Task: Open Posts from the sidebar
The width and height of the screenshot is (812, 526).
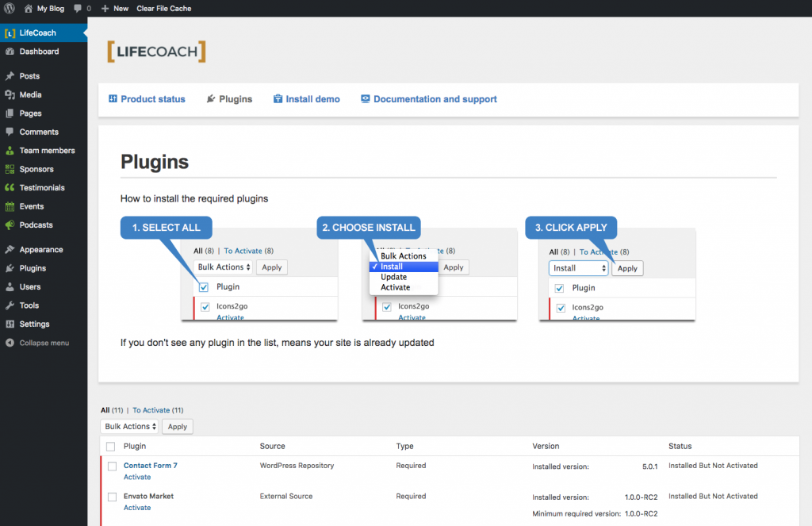Action: (x=44, y=75)
